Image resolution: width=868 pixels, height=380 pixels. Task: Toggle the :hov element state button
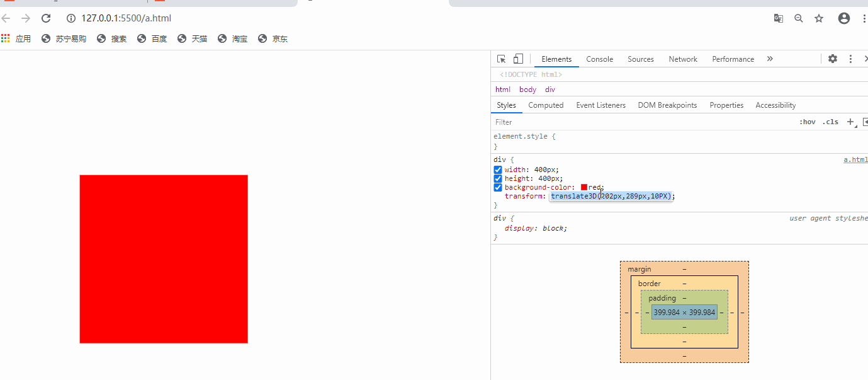click(x=808, y=122)
